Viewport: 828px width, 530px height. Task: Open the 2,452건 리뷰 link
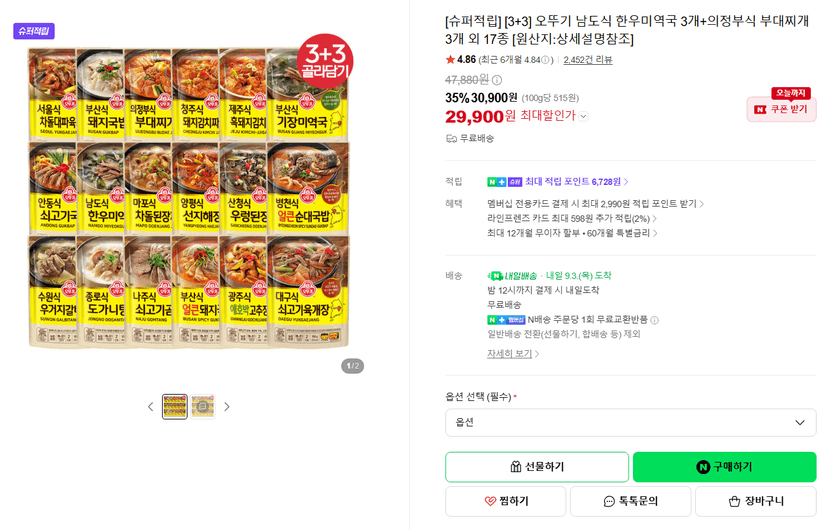588,60
